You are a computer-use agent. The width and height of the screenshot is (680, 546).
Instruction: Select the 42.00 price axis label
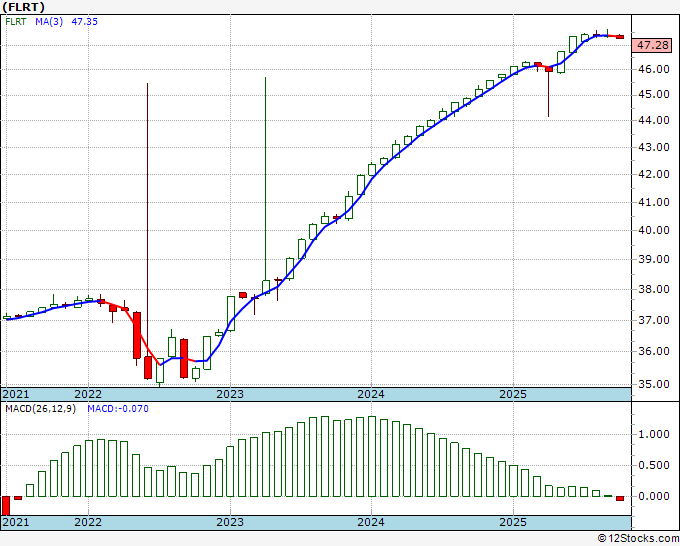tap(654, 174)
